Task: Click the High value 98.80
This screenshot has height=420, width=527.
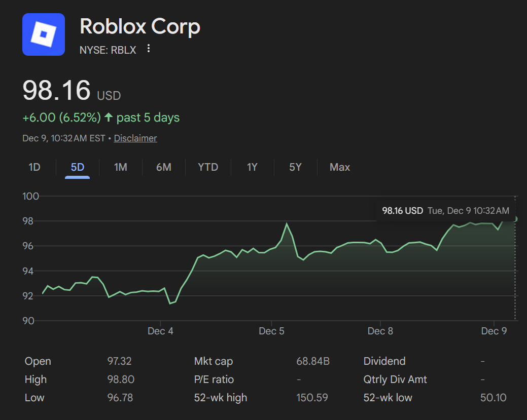Action: (121, 379)
